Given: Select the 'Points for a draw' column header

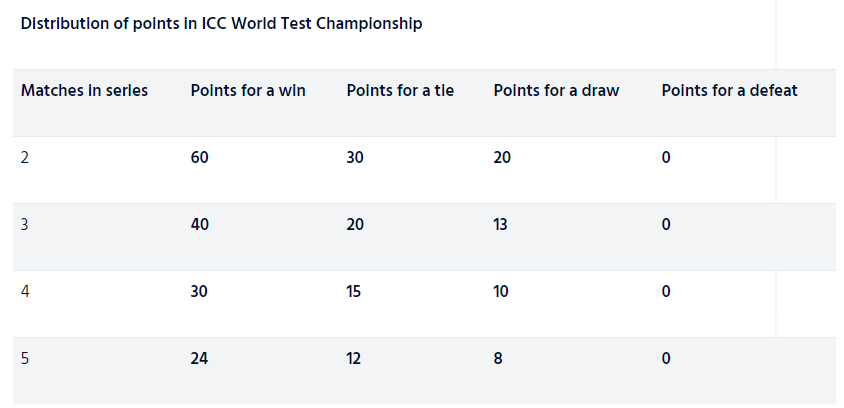Looking at the screenshot, I should tap(557, 90).
